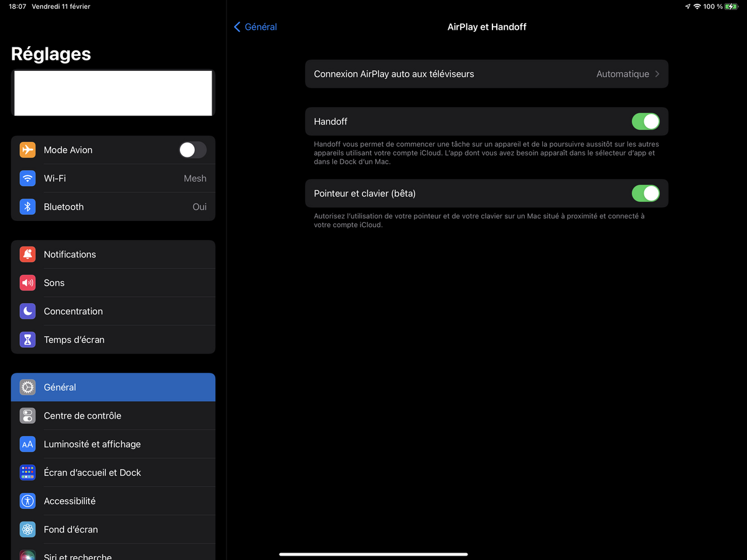Tap the AirPlay et Handoff page title
The width and height of the screenshot is (747, 560).
click(487, 27)
